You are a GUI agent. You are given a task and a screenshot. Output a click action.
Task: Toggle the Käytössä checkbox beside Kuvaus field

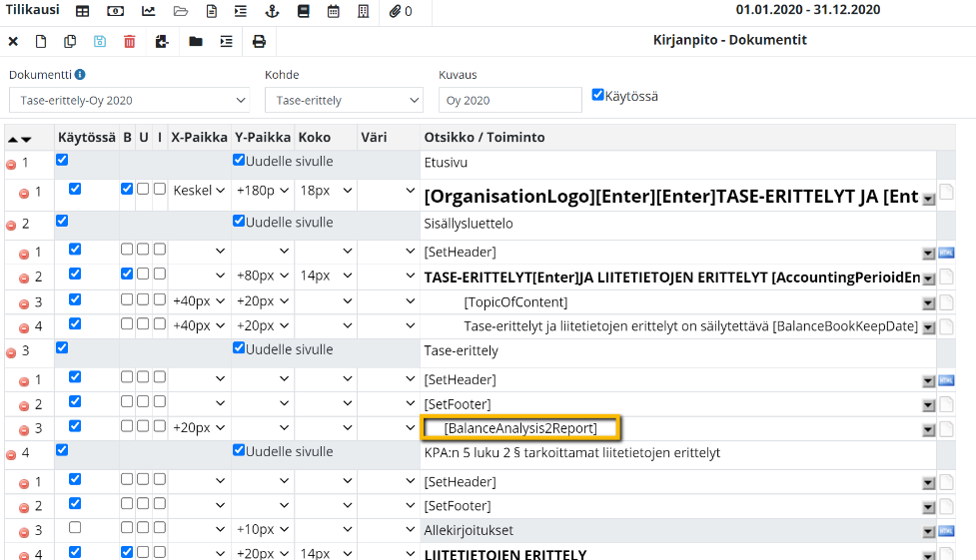click(597, 95)
